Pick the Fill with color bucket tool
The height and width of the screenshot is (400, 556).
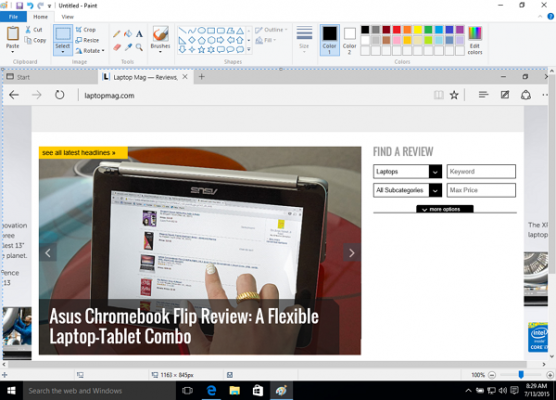point(128,34)
